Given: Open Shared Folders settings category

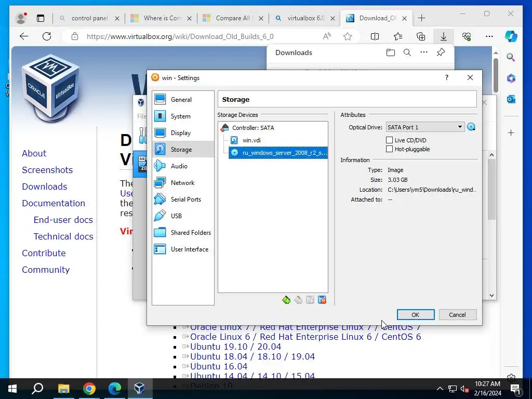Looking at the screenshot, I should [x=183, y=232].
